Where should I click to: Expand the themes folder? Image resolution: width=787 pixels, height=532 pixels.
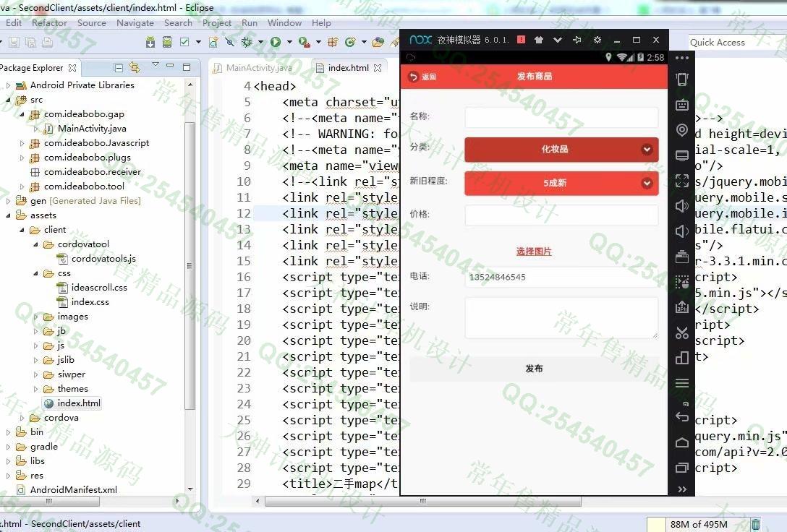35,389
